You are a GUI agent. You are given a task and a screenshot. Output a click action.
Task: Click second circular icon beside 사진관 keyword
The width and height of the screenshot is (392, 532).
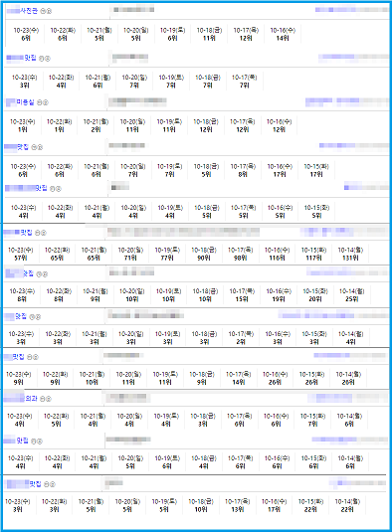click(x=49, y=11)
